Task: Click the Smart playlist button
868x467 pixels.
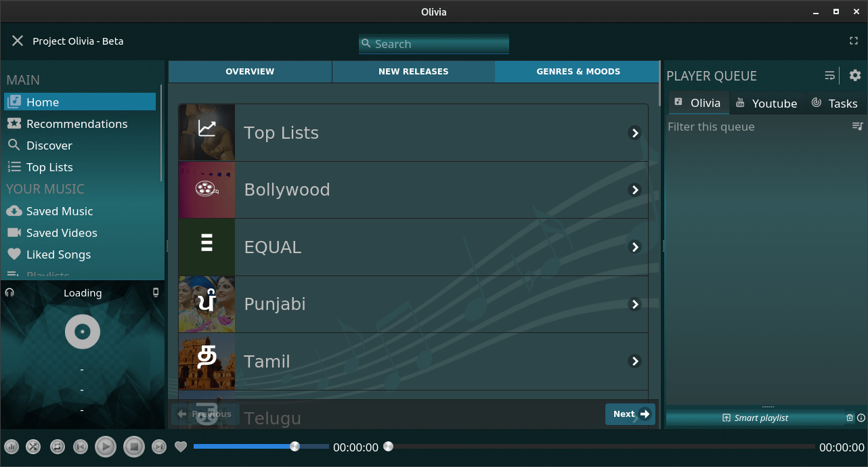Action: [x=755, y=418]
